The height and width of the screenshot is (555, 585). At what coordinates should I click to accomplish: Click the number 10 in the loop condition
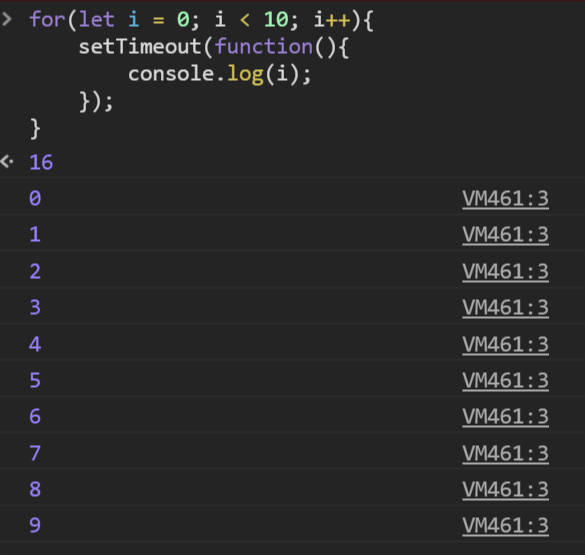coord(276,19)
